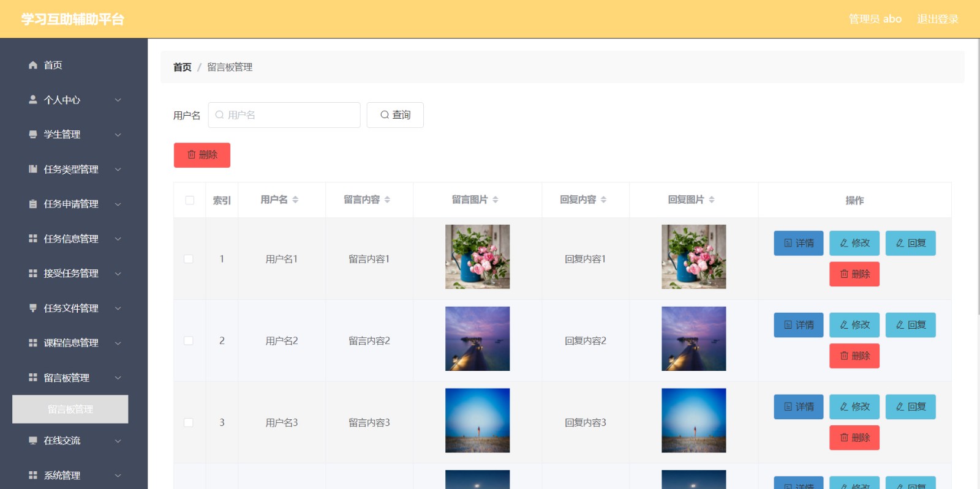Click the home icon beside 首页 in sidebar

click(33, 65)
